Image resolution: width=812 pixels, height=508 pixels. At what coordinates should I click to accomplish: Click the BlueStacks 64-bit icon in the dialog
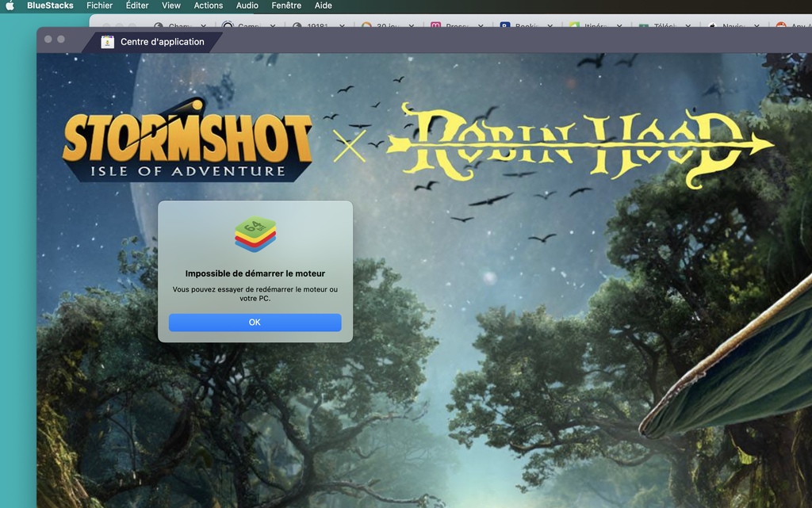point(255,235)
